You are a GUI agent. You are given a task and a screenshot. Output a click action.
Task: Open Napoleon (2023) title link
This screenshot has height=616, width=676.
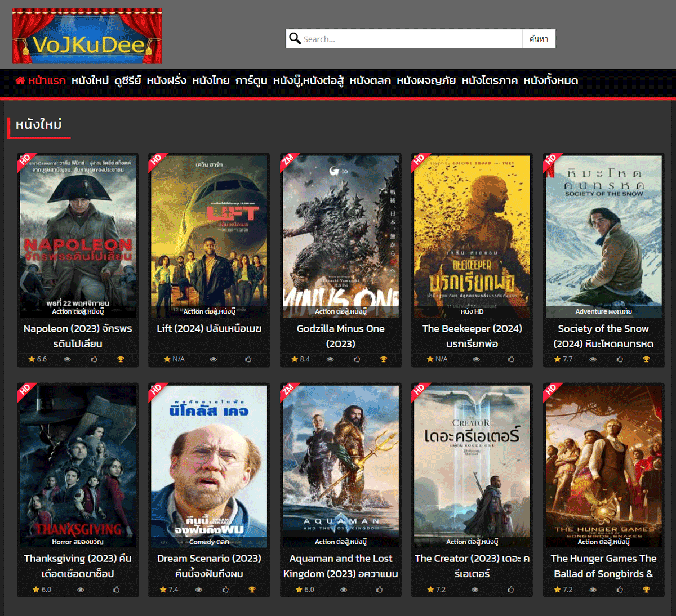tap(78, 336)
